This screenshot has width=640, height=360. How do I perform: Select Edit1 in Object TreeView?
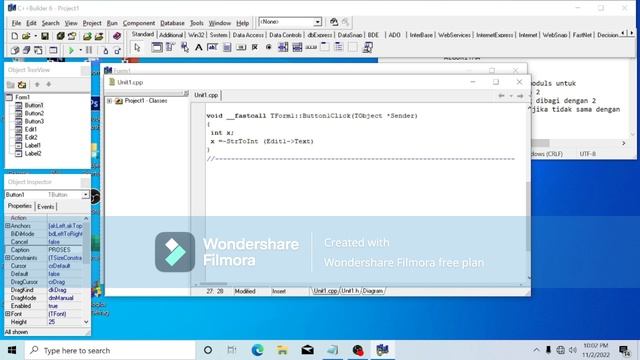(31, 129)
